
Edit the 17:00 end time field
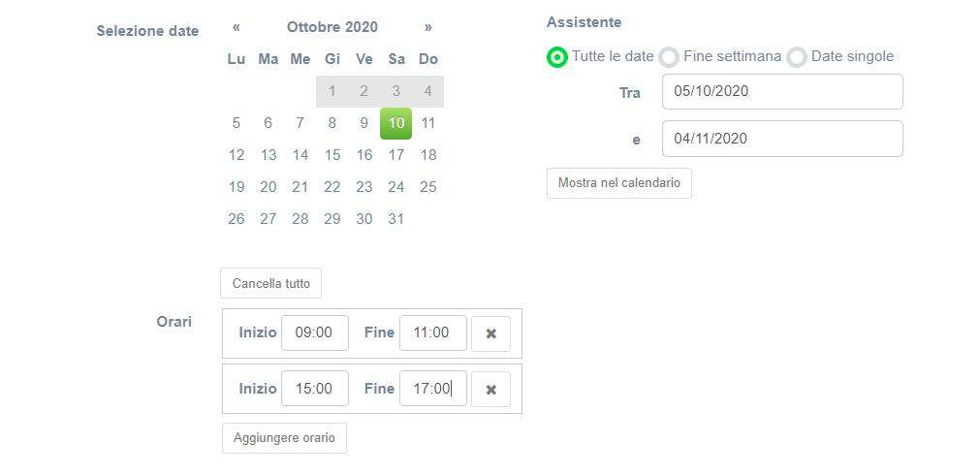point(432,389)
